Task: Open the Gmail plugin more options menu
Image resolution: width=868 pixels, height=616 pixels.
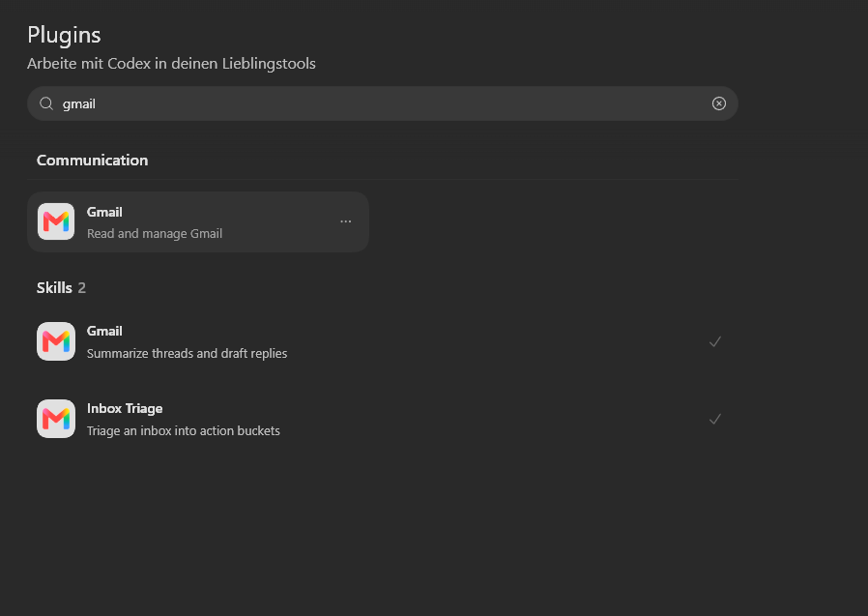Action: tap(345, 221)
